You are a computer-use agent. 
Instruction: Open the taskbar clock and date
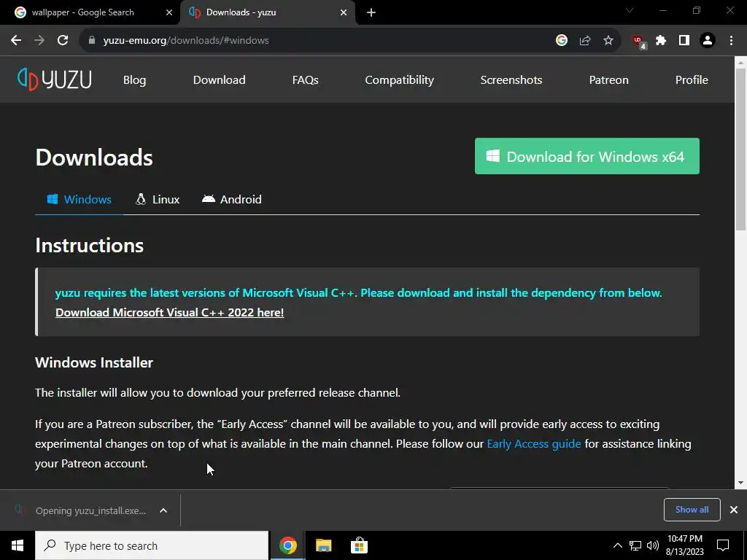(x=685, y=545)
